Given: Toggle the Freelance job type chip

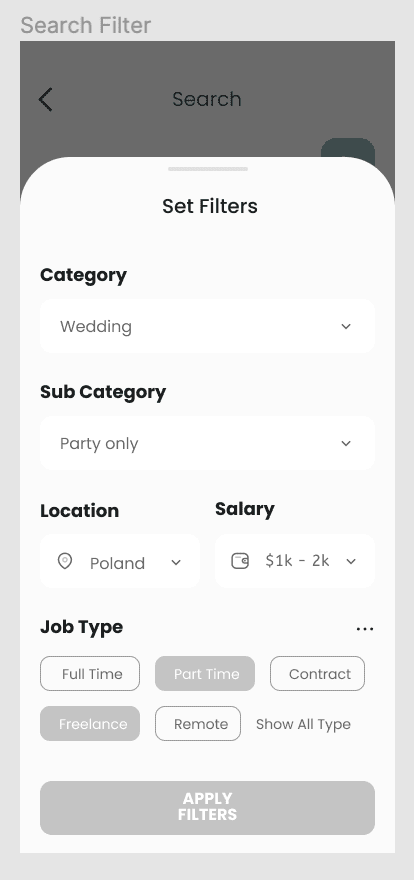Looking at the screenshot, I should pyautogui.click(x=90, y=723).
